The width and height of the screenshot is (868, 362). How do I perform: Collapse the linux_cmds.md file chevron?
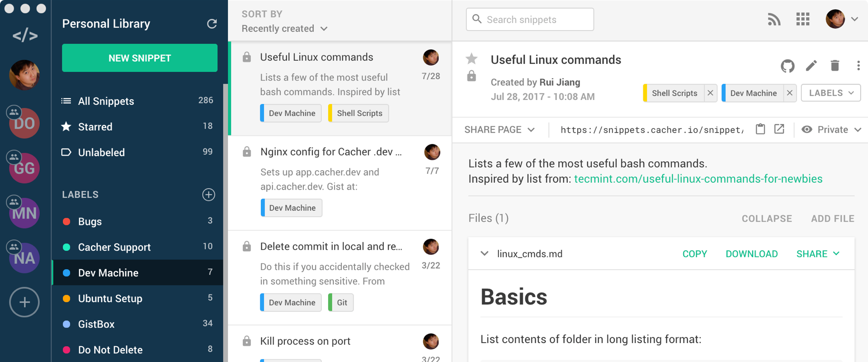pyautogui.click(x=485, y=254)
